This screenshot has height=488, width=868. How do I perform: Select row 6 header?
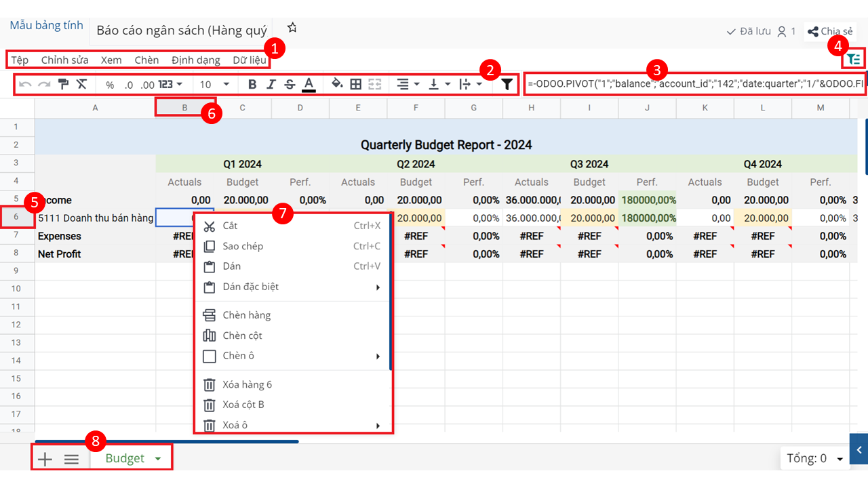17,218
